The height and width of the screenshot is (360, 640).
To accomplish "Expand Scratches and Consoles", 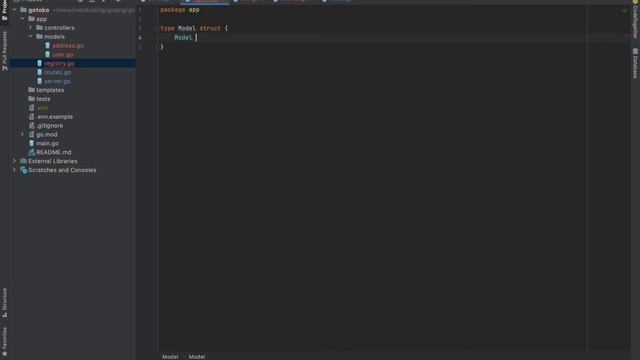I will click(14, 170).
